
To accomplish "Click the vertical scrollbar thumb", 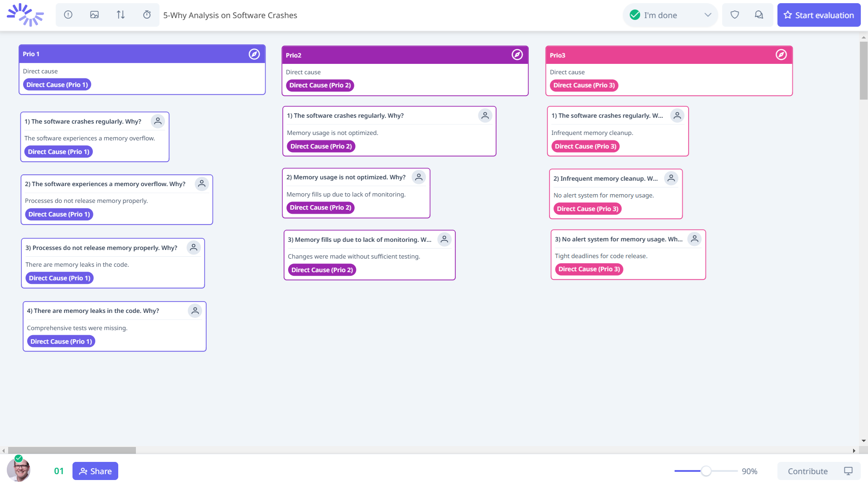I will tap(863, 70).
